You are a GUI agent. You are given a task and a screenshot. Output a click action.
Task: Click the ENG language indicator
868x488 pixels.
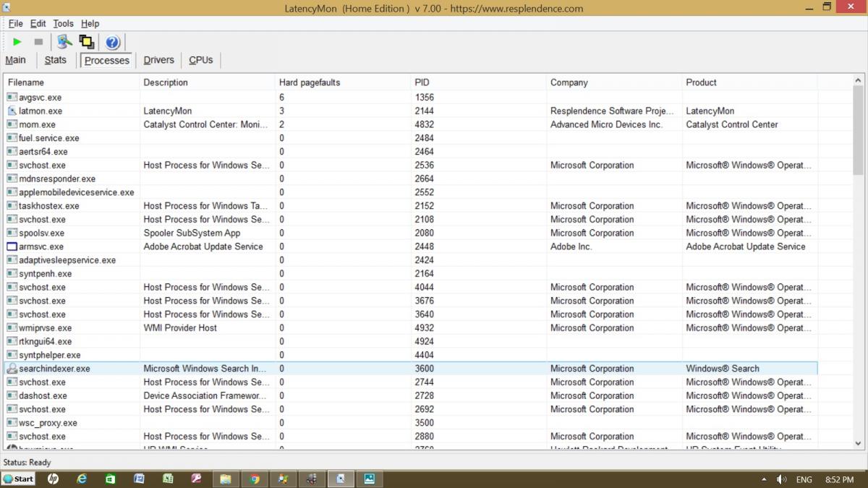(804, 479)
